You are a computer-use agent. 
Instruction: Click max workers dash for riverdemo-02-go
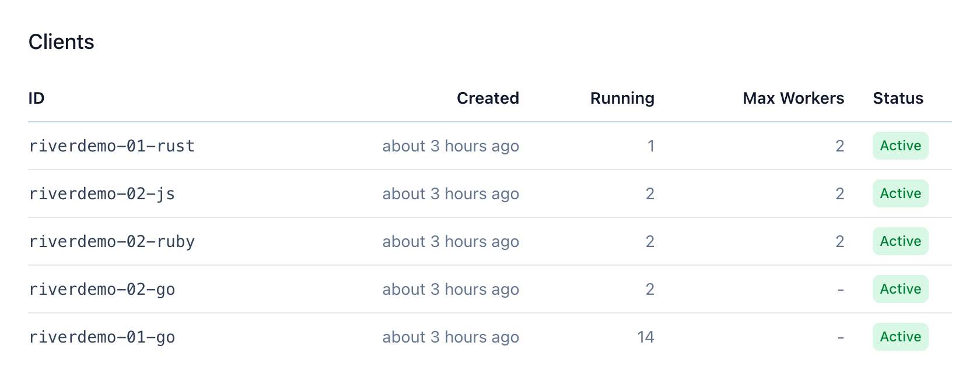(841, 290)
